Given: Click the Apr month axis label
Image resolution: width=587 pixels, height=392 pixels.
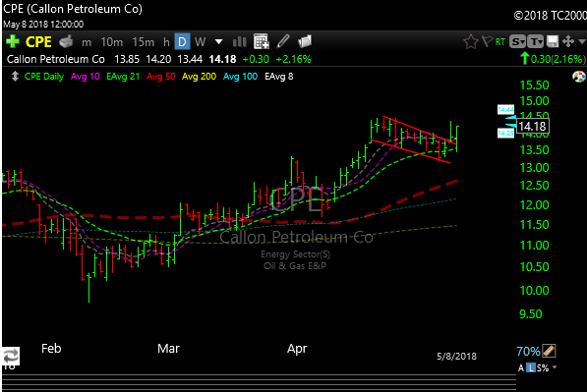Looking at the screenshot, I should [x=297, y=349].
